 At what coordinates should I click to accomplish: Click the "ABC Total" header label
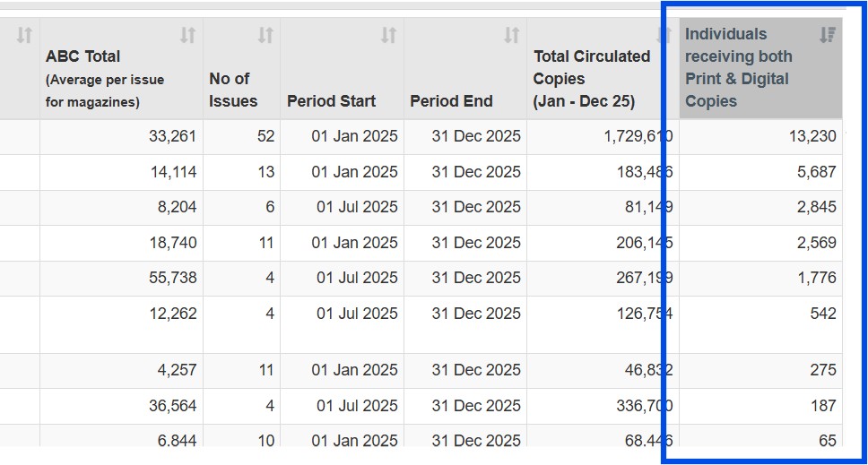tap(83, 56)
